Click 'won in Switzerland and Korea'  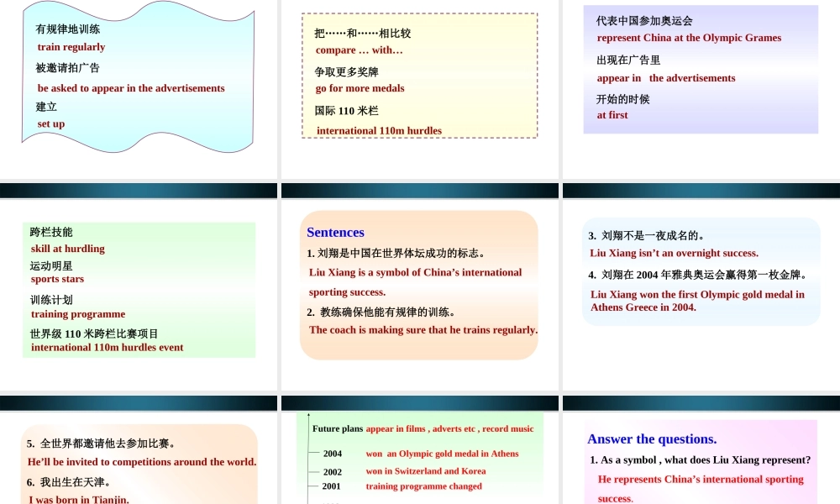[x=426, y=471]
